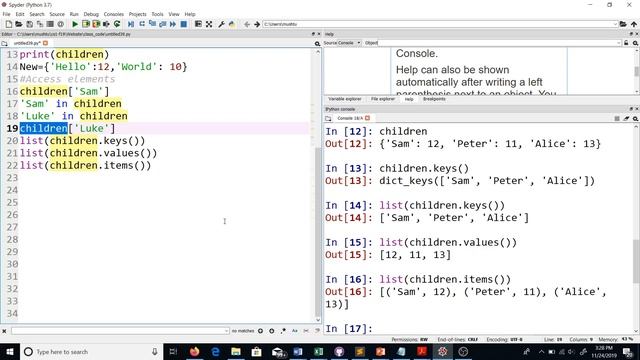Screen dimensions: 640x360
Task: Toggle fullscreen mode icon
Action: 209,24
